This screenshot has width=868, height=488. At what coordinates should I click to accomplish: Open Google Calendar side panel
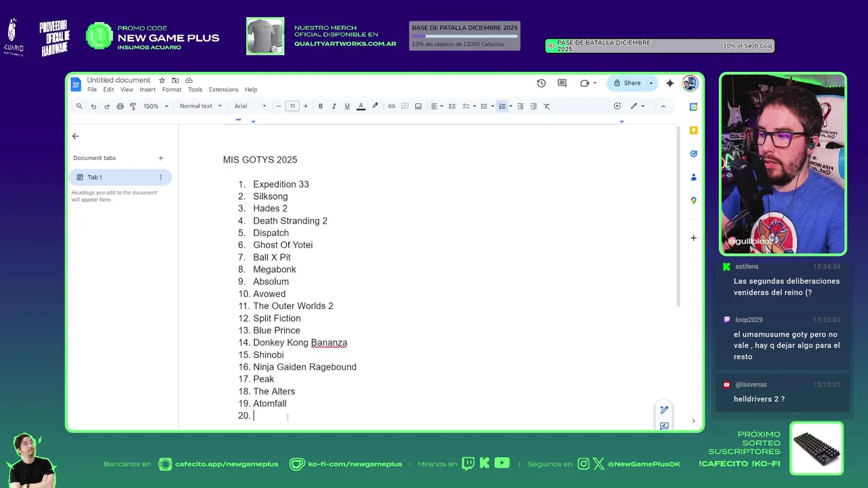click(x=693, y=106)
